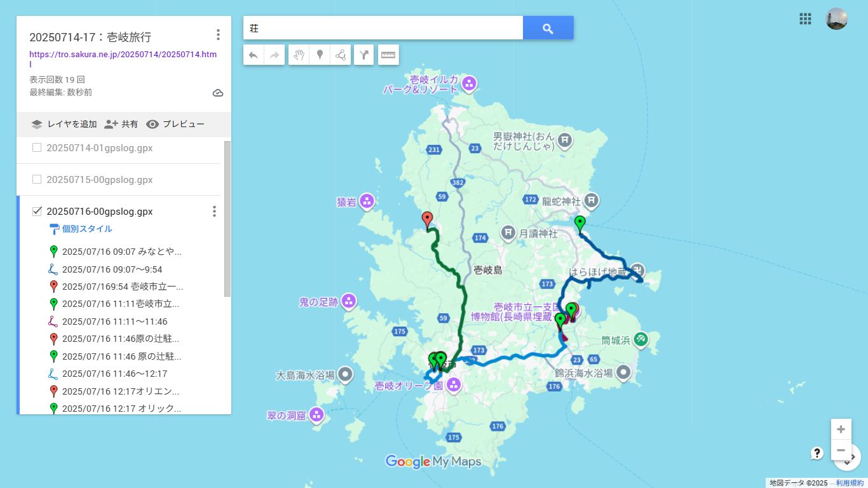Check the 20250715-00gpslog.gpx layer
Screen dimensions: 868x488
pyautogui.click(x=37, y=180)
